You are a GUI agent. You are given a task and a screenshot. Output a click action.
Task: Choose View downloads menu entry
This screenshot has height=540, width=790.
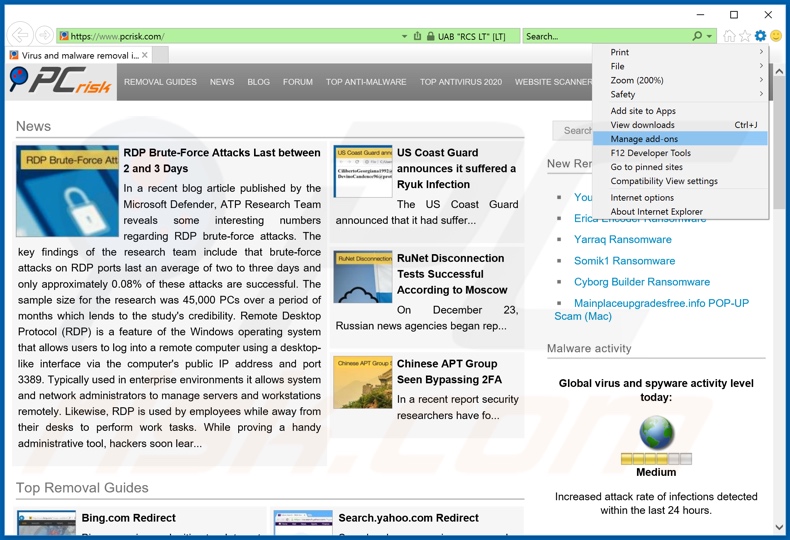(x=680, y=125)
